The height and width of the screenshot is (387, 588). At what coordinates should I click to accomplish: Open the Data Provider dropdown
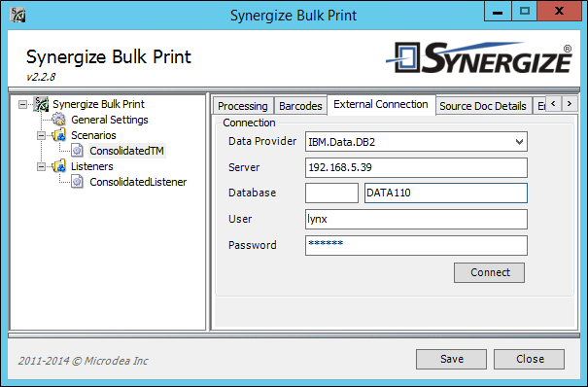coord(519,142)
